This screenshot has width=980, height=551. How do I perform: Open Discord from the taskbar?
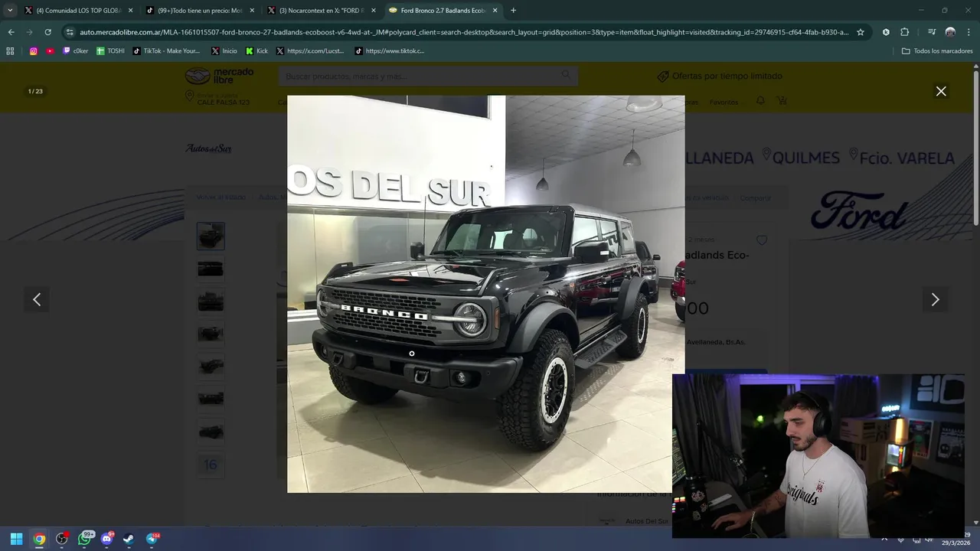coord(106,539)
